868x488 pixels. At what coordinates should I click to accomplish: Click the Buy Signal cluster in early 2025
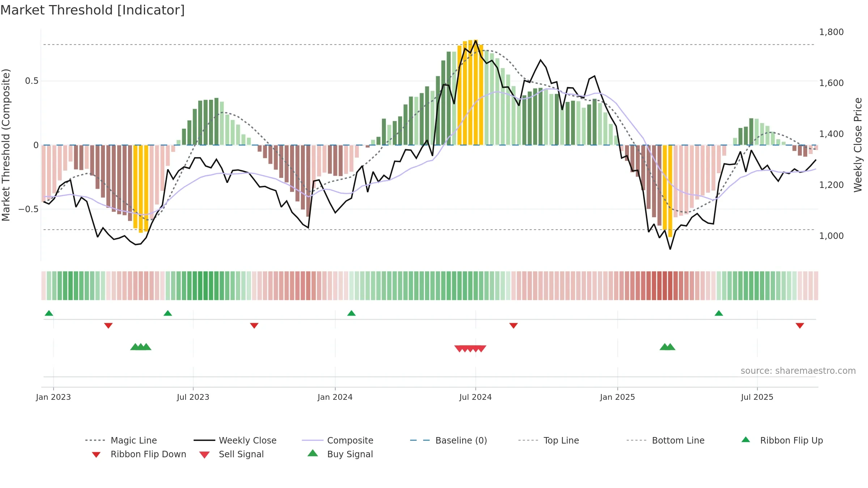[668, 347]
